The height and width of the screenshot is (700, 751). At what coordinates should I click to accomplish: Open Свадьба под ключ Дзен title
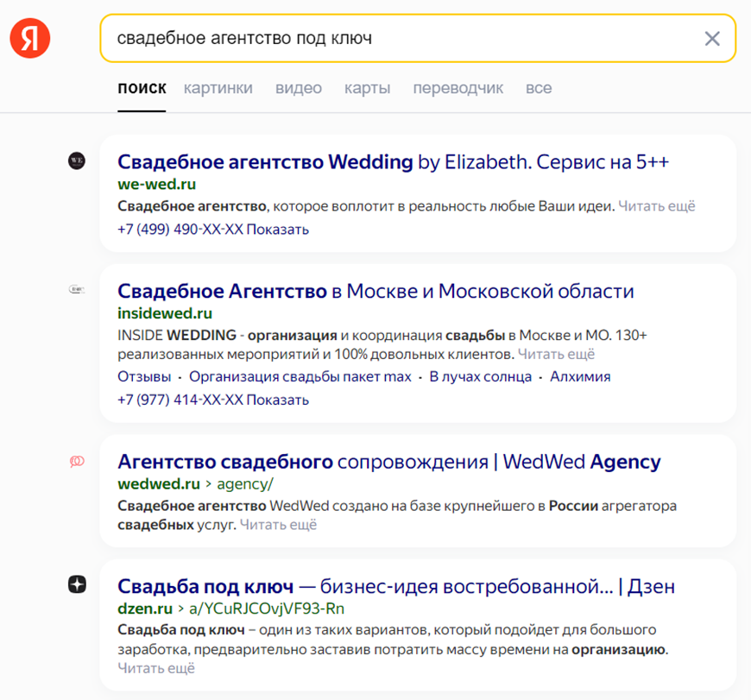[x=396, y=586]
